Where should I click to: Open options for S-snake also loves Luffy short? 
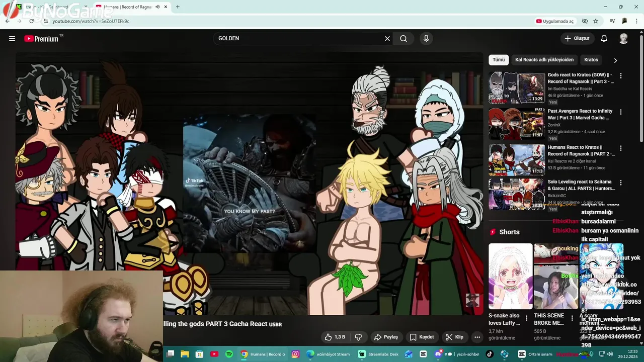[x=527, y=318]
